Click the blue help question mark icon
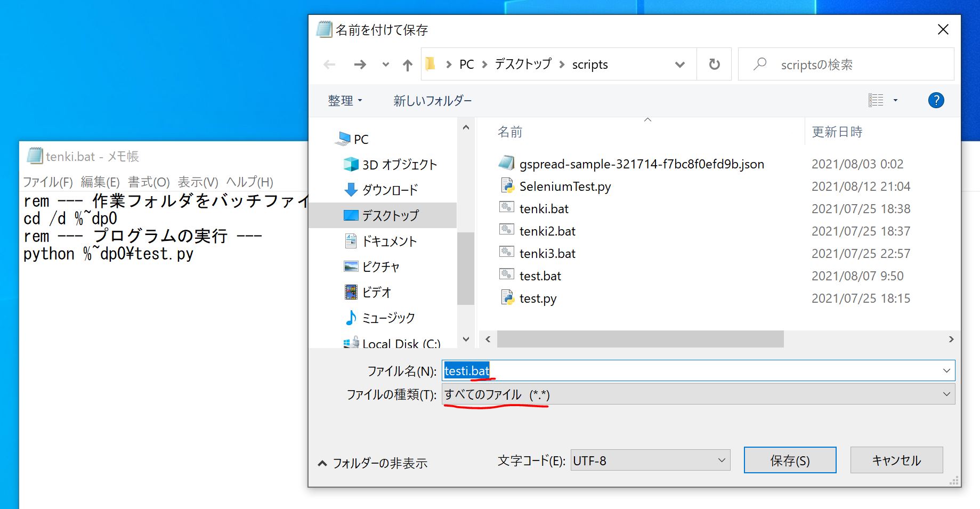Image resolution: width=980 pixels, height=509 pixels. (936, 100)
